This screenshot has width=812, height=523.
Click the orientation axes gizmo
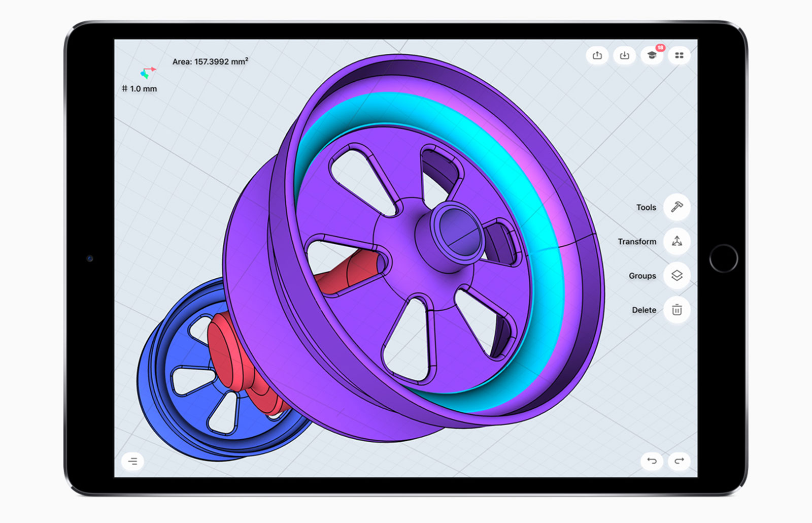point(147,73)
